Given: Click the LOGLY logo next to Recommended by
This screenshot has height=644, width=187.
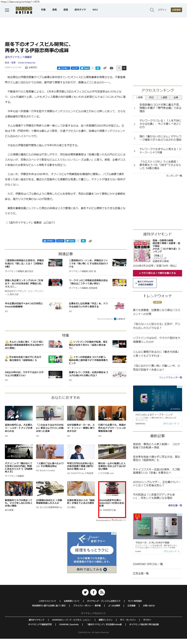Looking at the screenshot, I should click(x=120, y=319).
